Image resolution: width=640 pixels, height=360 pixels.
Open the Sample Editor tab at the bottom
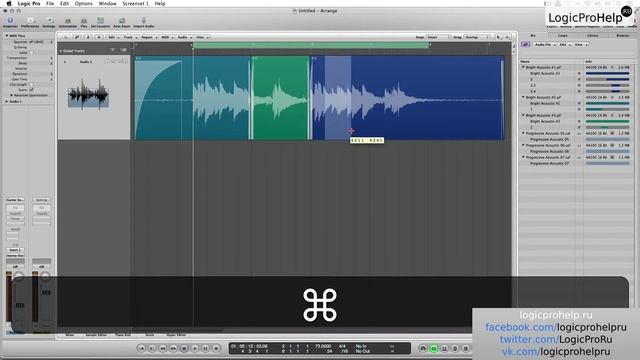tap(96, 335)
